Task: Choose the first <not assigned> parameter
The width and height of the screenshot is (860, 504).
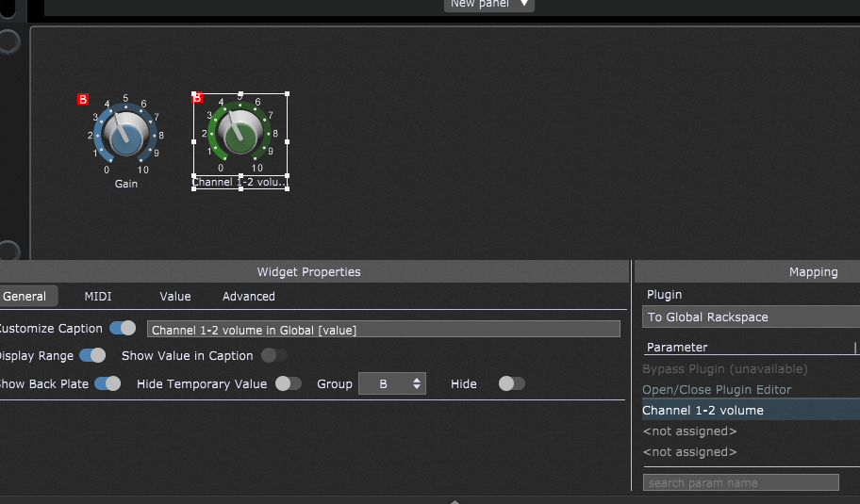Action: click(689, 431)
